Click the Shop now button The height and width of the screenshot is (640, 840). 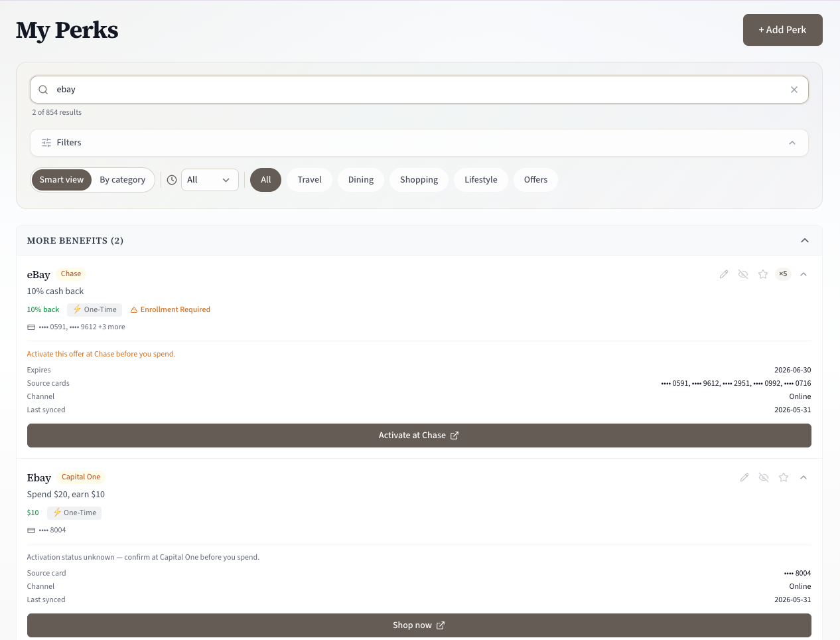419,625
